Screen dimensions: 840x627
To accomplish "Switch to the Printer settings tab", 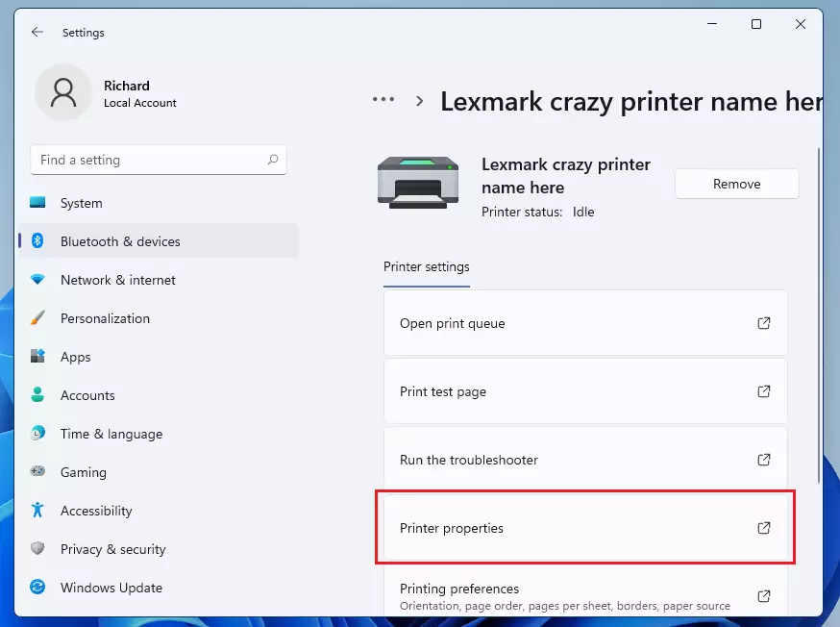I will 427,267.
